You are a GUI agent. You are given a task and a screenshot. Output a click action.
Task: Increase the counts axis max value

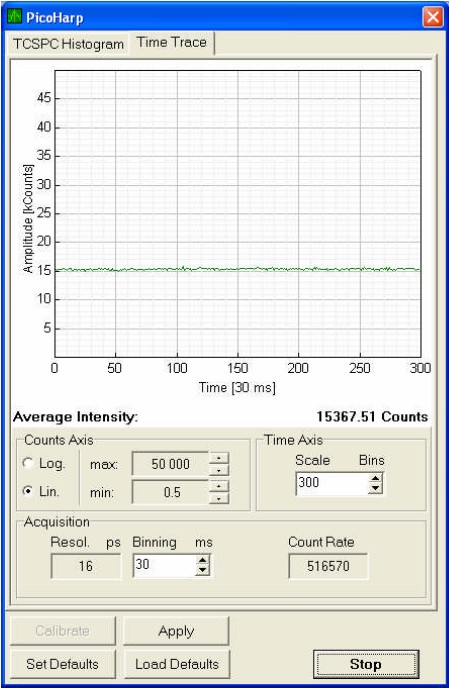(x=219, y=459)
